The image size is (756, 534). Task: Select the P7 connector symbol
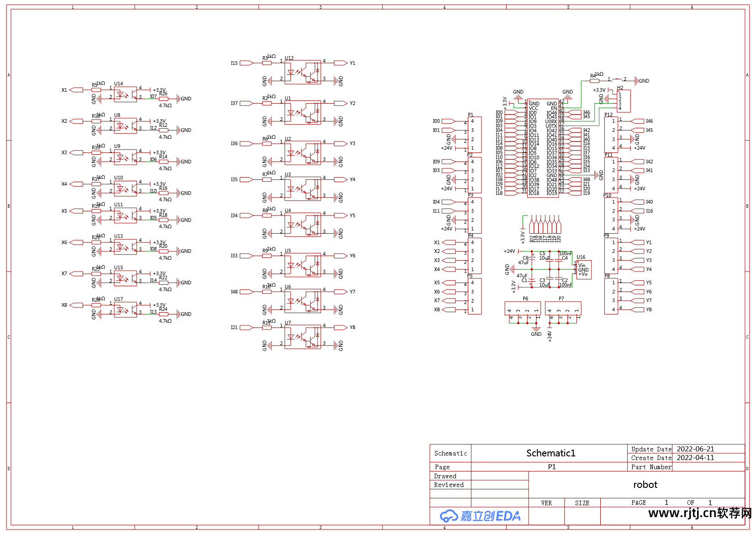(563, 309)
